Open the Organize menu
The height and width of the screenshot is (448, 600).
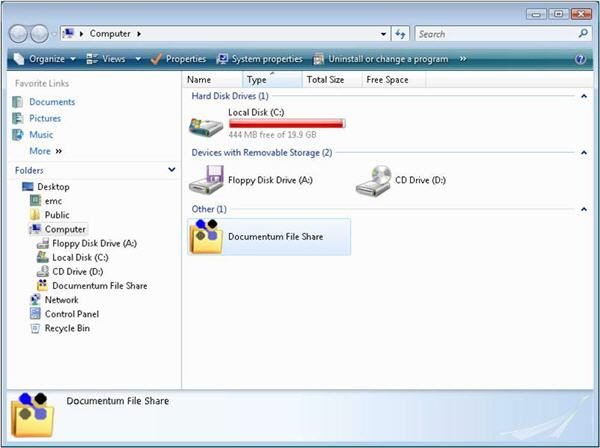[x=45, y=59]
